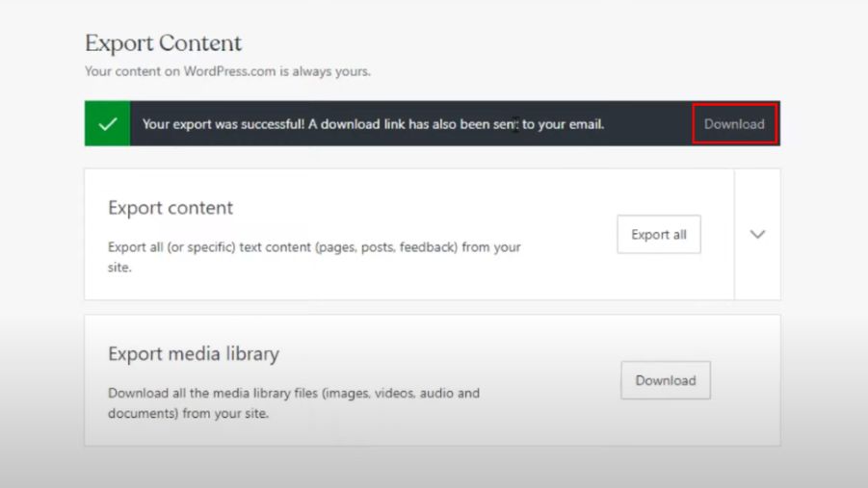Download the media library files
Screen dimensions: 868x488
point(665,380)
